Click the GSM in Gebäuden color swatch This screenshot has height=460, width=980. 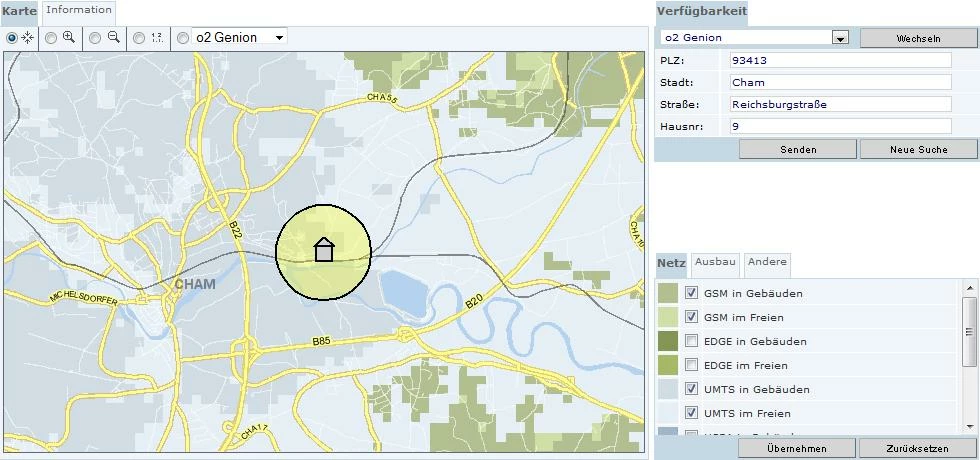click(668, 293)
